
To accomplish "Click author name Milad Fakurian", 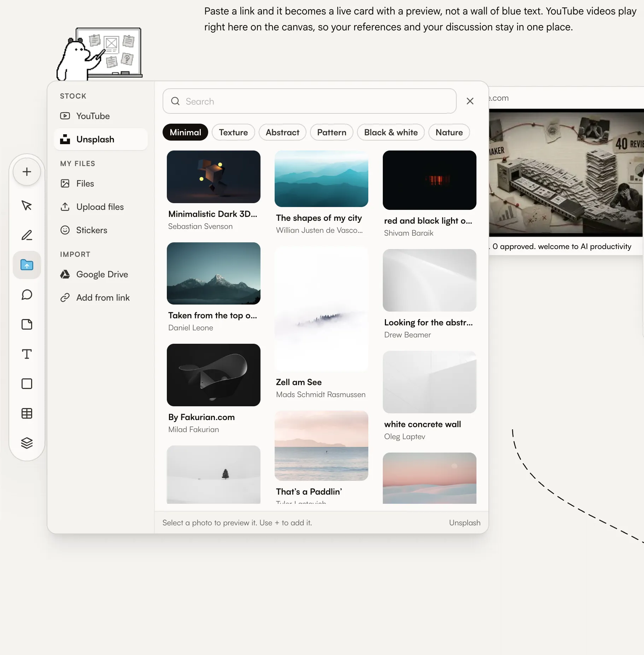I will tap(194, 429).
